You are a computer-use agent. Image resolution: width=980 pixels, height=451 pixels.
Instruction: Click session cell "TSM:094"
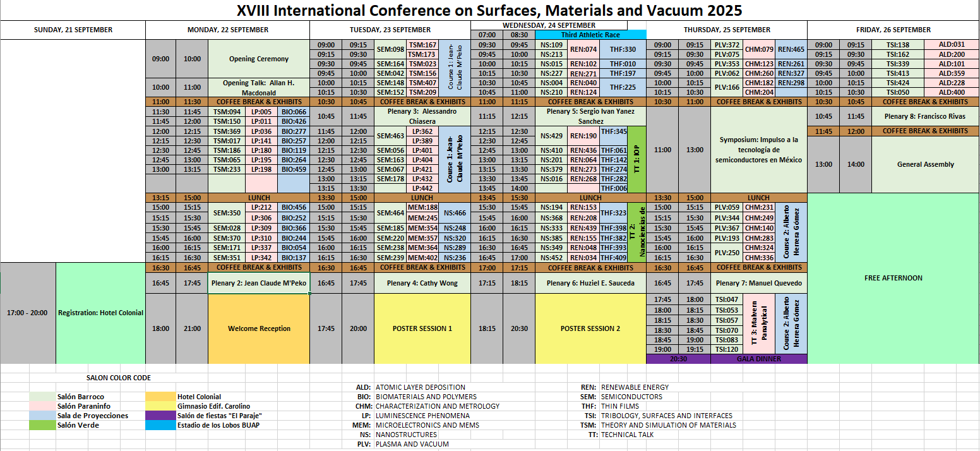[227, 112]
